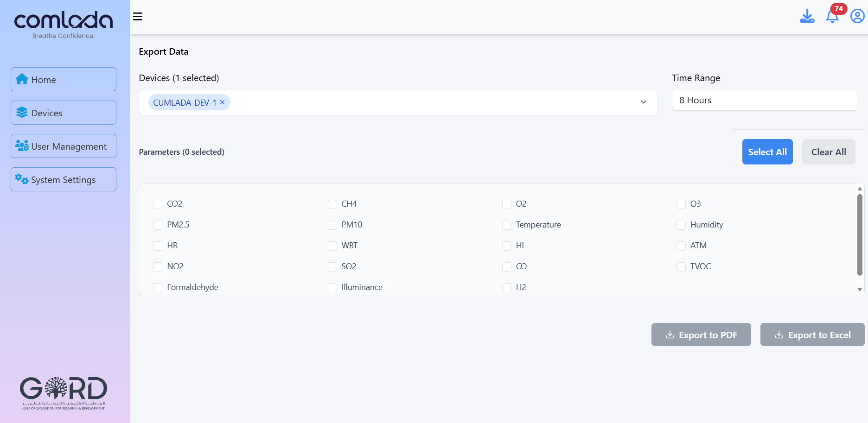Image resolution: width=868 pixels, height=423 pixels.
Task: Click the parameters list scrollbar down arrow
Action: pyautogui.click(x=860, y=289)
